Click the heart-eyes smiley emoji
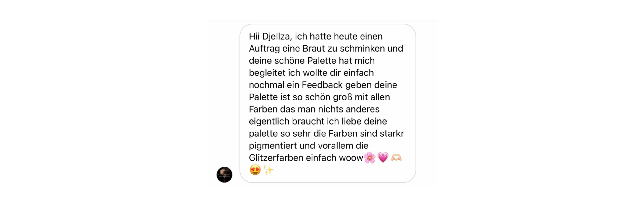Image resolution: width=644 pixels, height=207 pixels. coord(255,170)
